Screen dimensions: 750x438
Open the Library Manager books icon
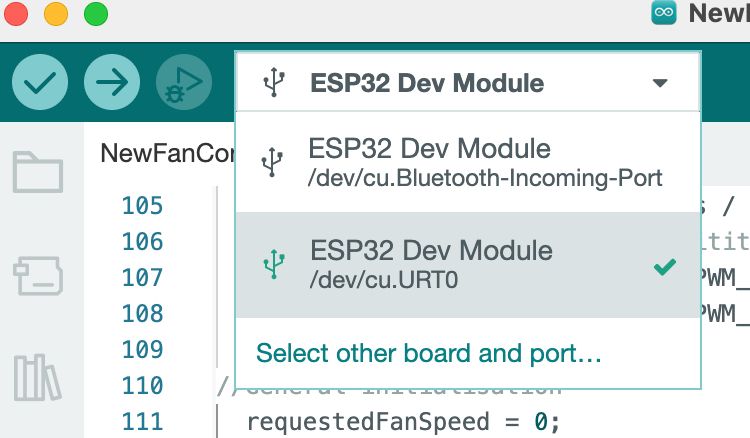tap(37, 377)
